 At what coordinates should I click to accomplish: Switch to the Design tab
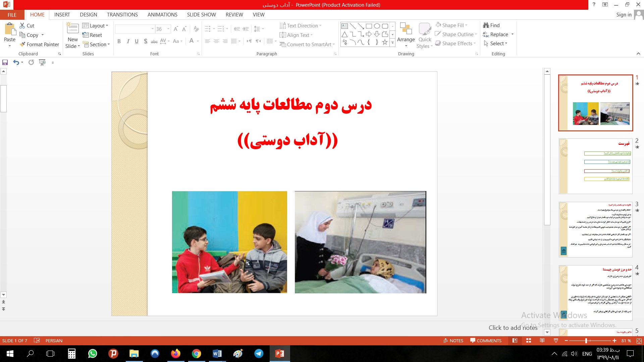pyautogui.click(x=88, y=15)
